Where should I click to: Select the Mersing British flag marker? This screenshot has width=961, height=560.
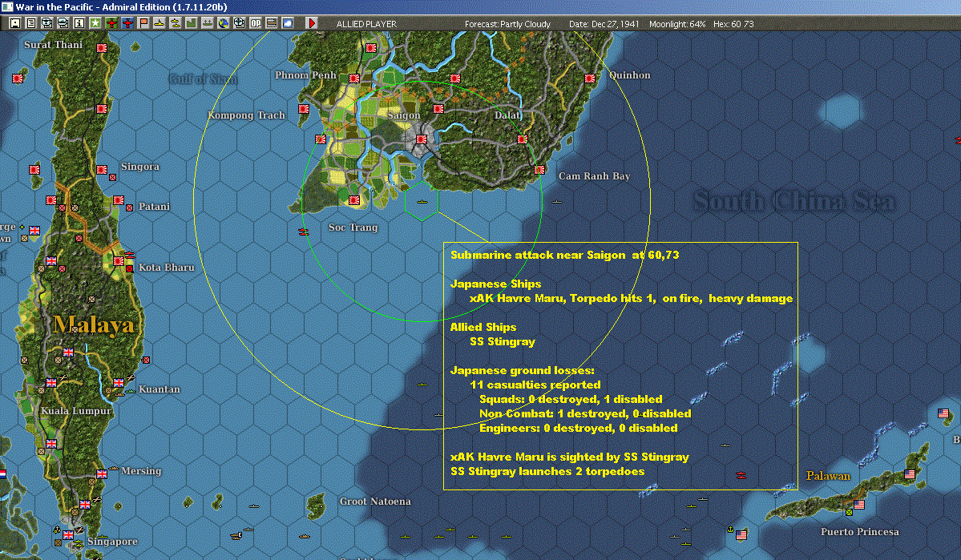[102, 474]
